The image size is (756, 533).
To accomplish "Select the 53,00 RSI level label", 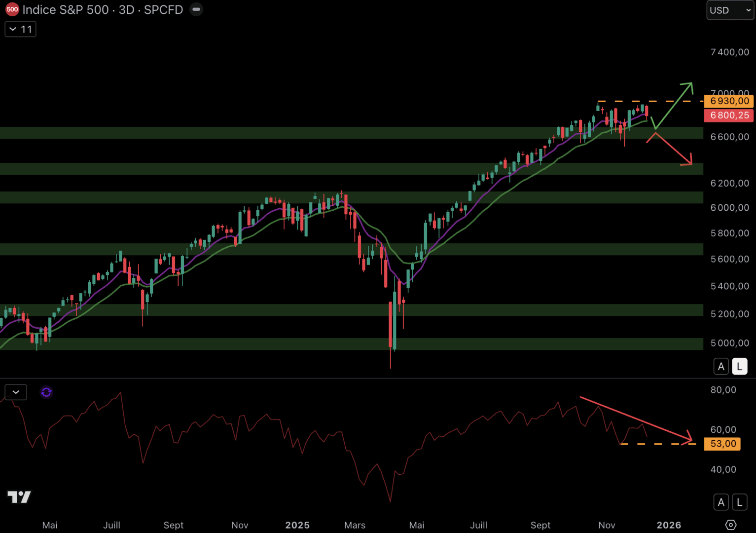I will point(722,444).
